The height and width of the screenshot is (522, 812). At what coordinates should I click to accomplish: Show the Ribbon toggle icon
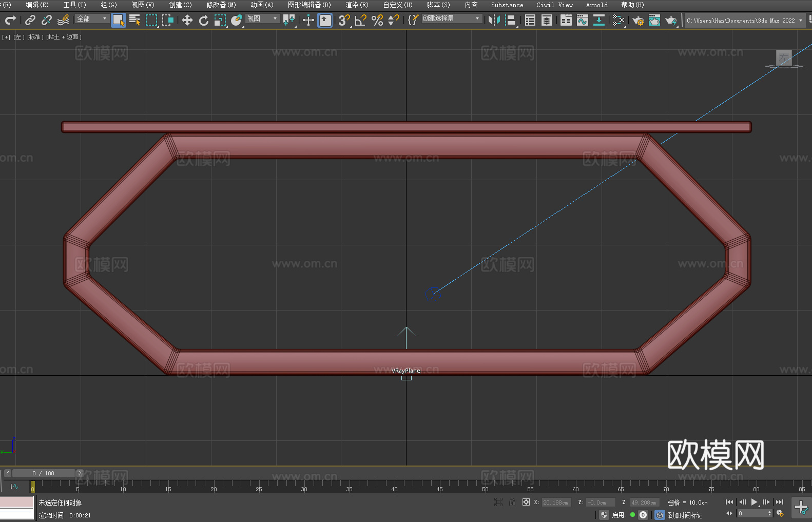pyautogui.click(x=566, y=20)
